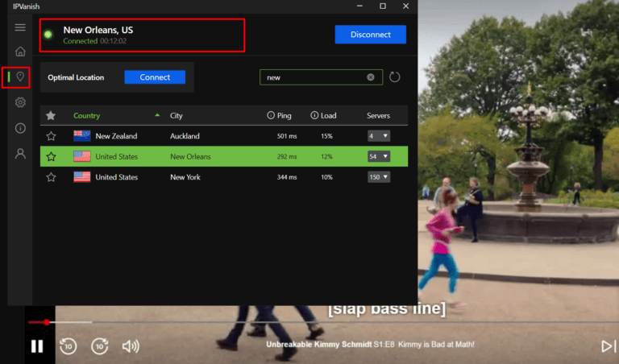This screenshot has width=619, height=364.
Task: Click the 'New Orleans, US' connection title
Action: (98, 30)
